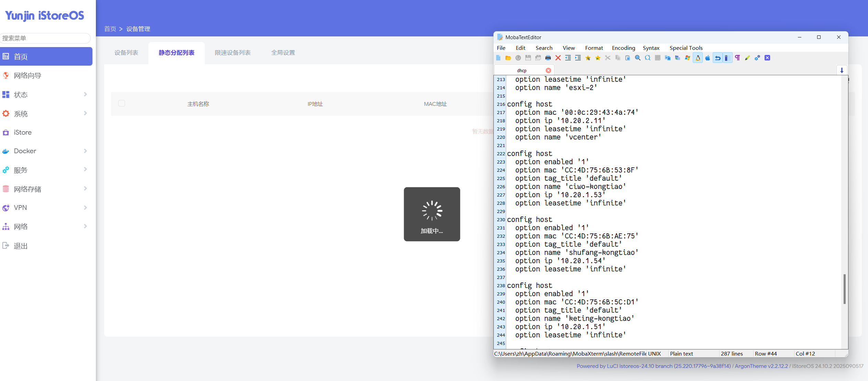Screen dimensions: 868x381
Task: Click the yellow highlighter syntax icon
Action: point(747,58)
